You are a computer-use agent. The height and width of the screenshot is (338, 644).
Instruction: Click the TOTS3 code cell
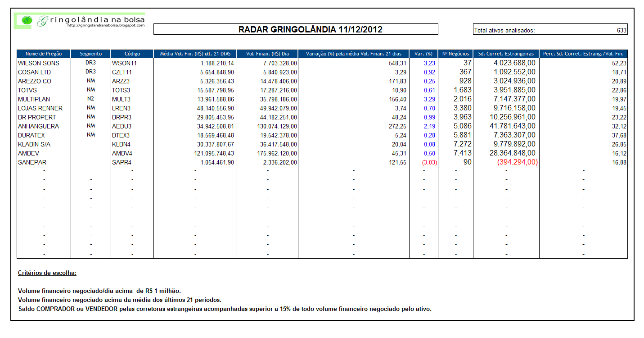pos(121,90)
